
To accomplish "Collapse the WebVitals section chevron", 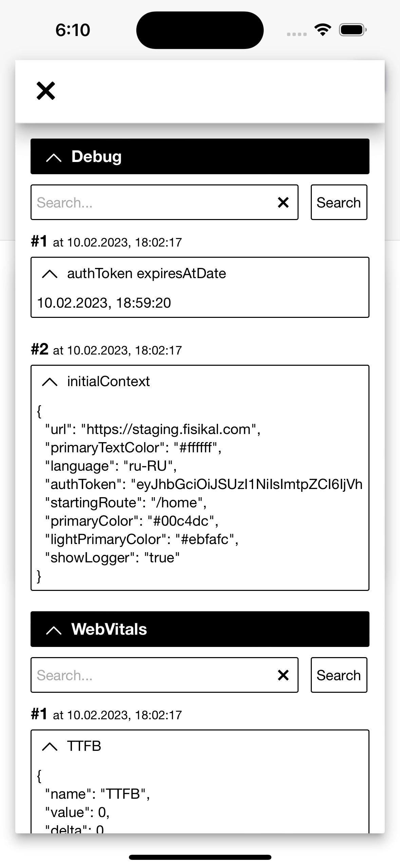I will 54,630.
